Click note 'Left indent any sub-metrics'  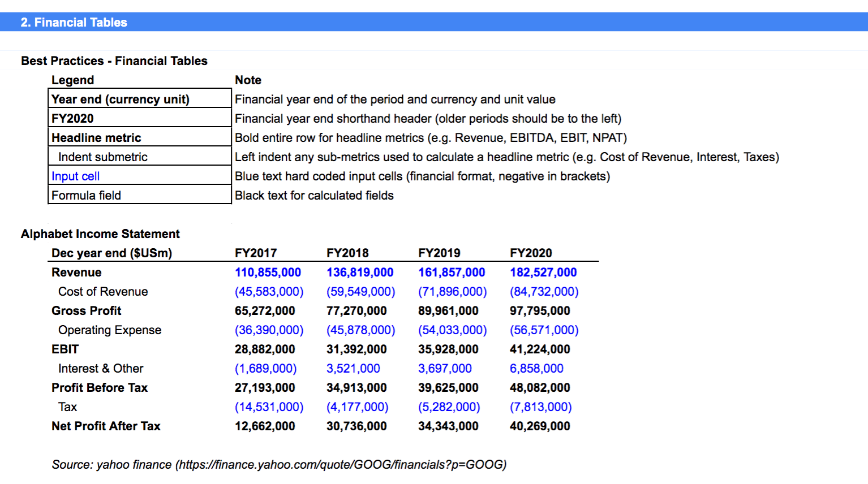pos(507,157)
